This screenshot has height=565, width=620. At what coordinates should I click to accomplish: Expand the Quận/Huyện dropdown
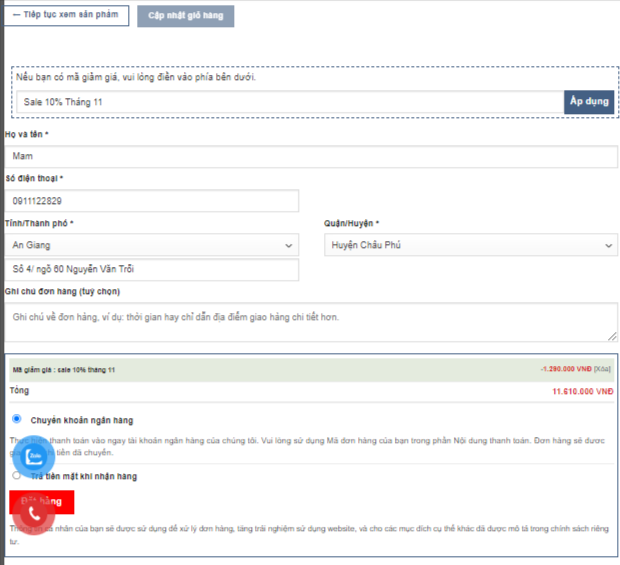(470, 245)
